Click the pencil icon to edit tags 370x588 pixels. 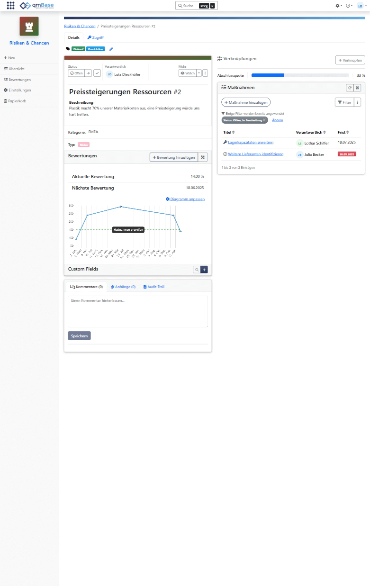[111, 49]
